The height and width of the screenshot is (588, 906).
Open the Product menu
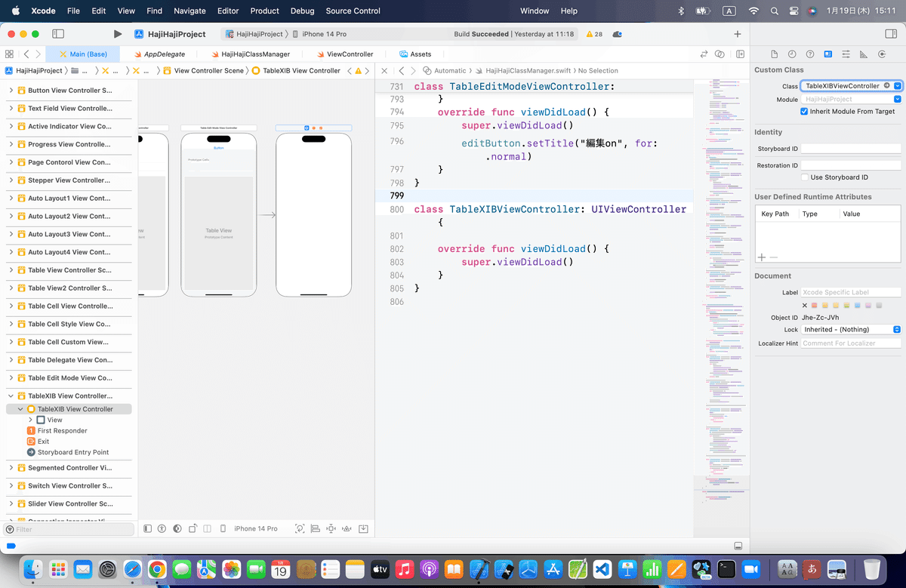264,11
